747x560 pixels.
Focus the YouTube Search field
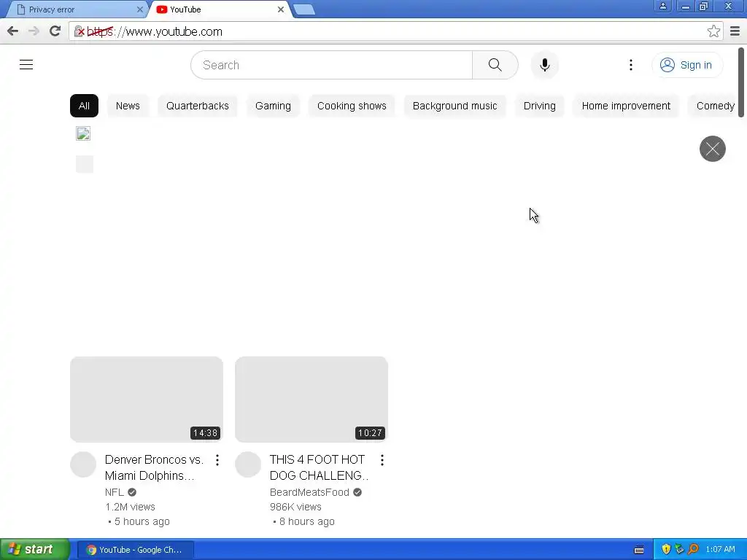pos(332,65)
